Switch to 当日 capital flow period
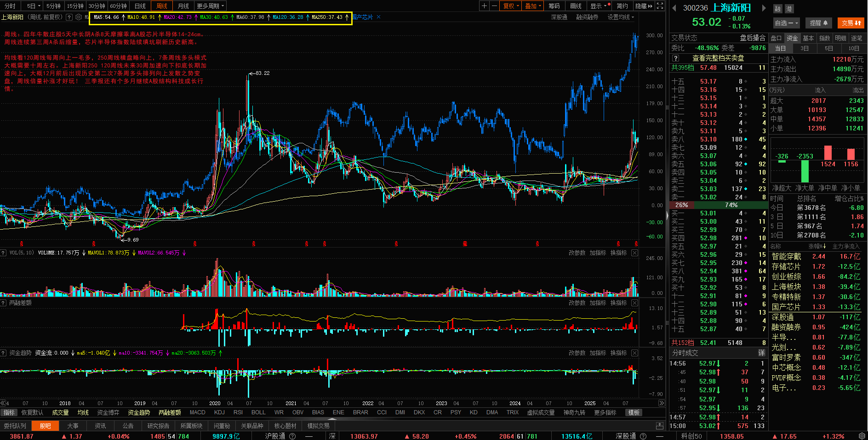Image resolution: width=868 pixels, height=440 pixels. point(781,48)
